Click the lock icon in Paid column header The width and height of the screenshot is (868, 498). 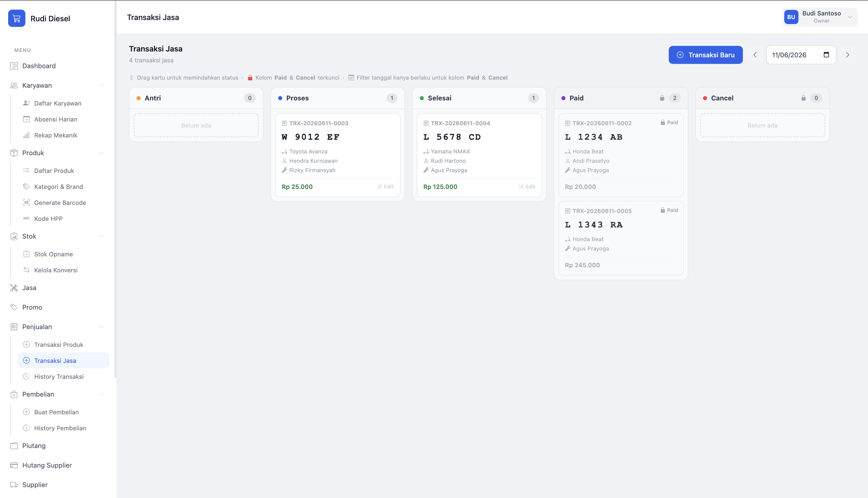662,98
